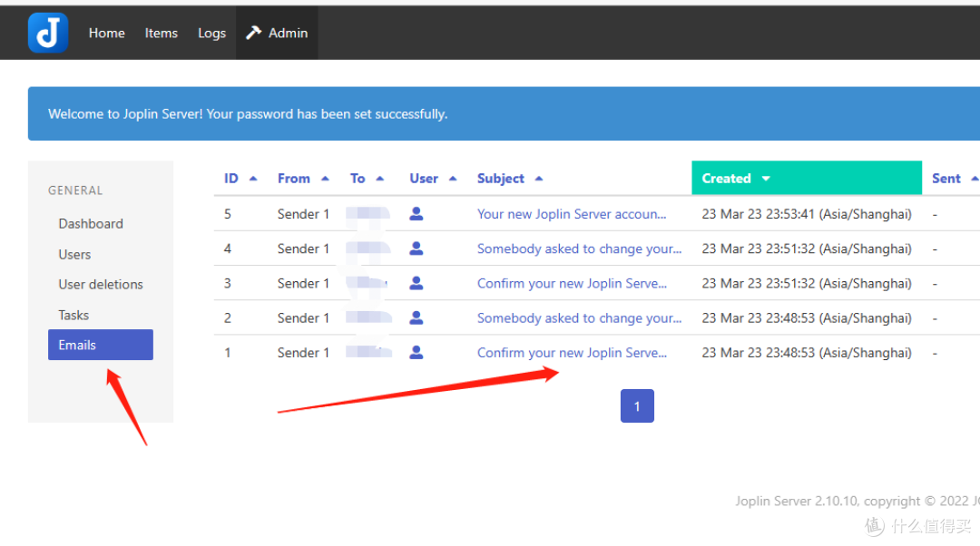Sort emails by From column
Screen dimensions: 980x546
click(x=302, y=179)
